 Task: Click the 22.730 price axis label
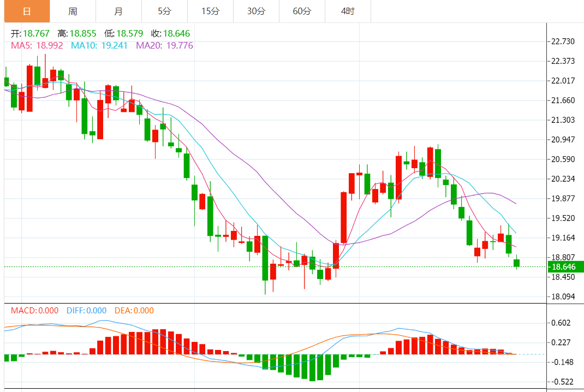tap(563, 41)
